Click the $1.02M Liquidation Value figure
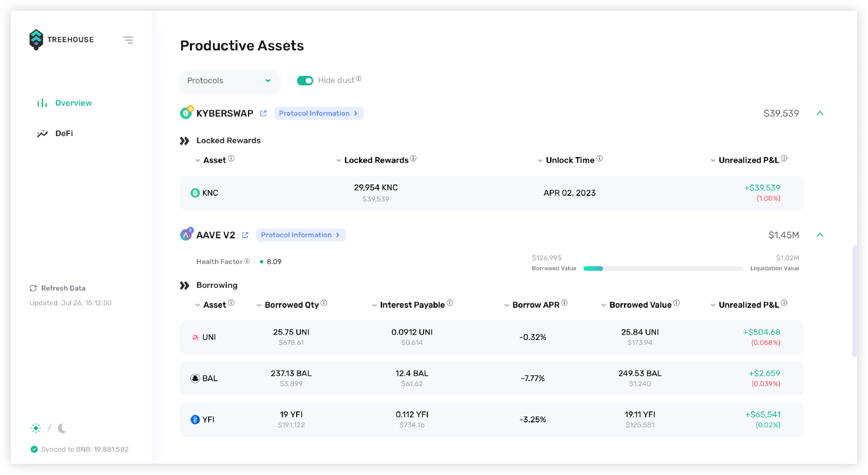Viewport: 868px width, 475px height. (788, 258)
